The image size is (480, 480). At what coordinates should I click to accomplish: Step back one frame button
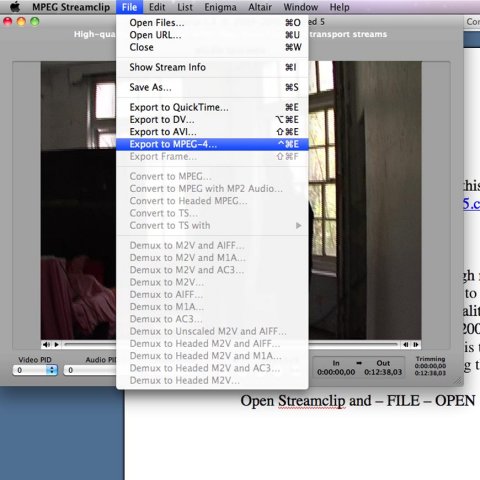[x=406, y=344]
